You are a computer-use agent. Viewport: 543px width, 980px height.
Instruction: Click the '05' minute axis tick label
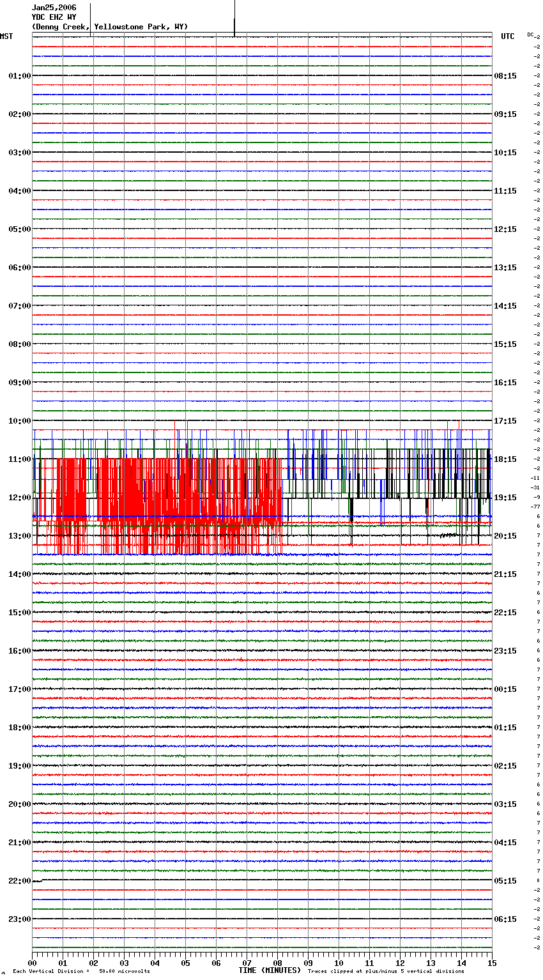(x=185, y=963)
